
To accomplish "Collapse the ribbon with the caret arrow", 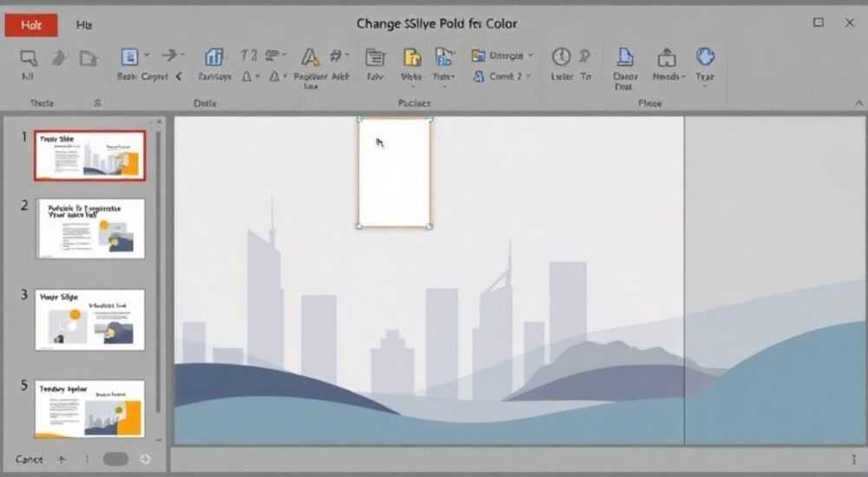I will 858,103.
